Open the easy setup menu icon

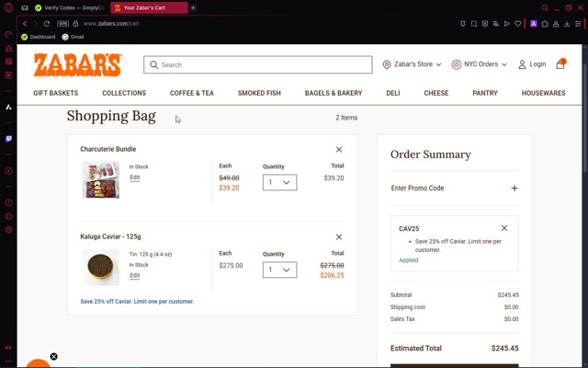[x=578, y=24]
